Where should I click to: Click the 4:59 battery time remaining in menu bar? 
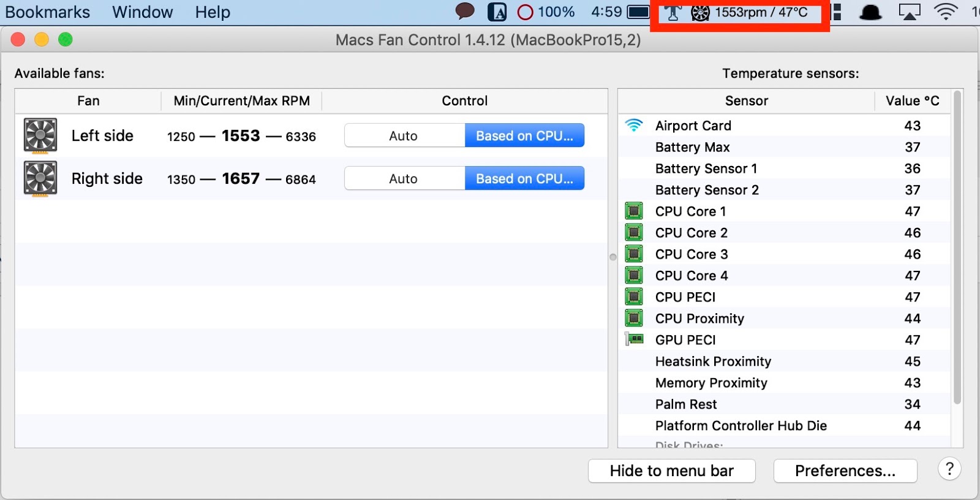[x=606, y=12]
